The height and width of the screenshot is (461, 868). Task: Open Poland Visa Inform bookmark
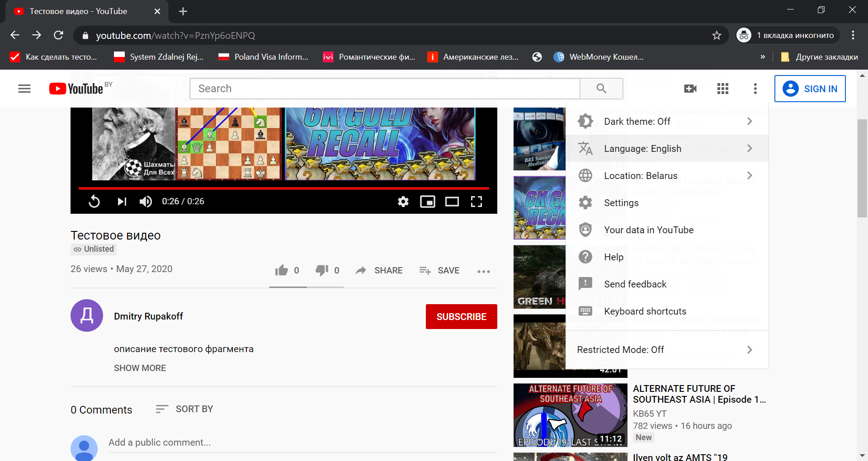point(263,57)
